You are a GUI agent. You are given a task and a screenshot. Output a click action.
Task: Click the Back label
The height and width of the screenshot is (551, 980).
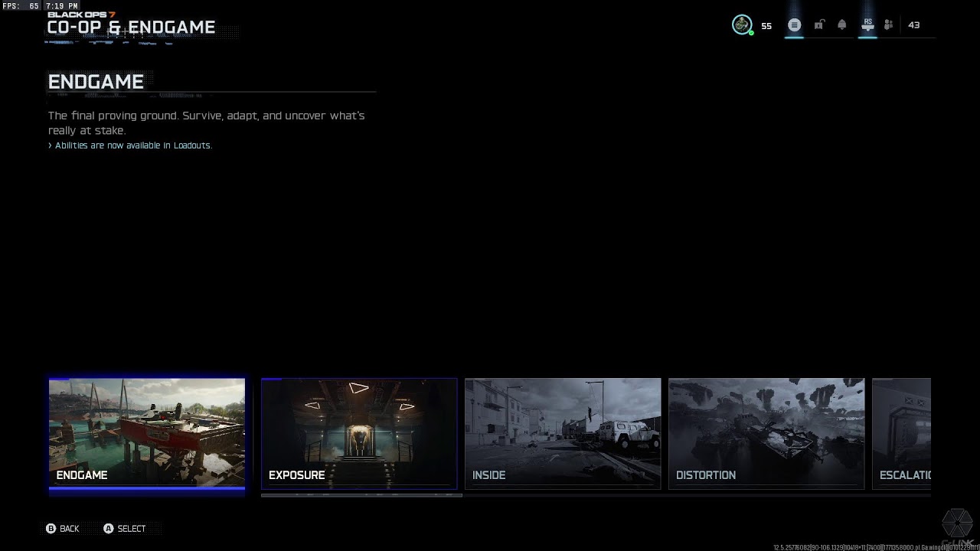(x=70, y=529)
